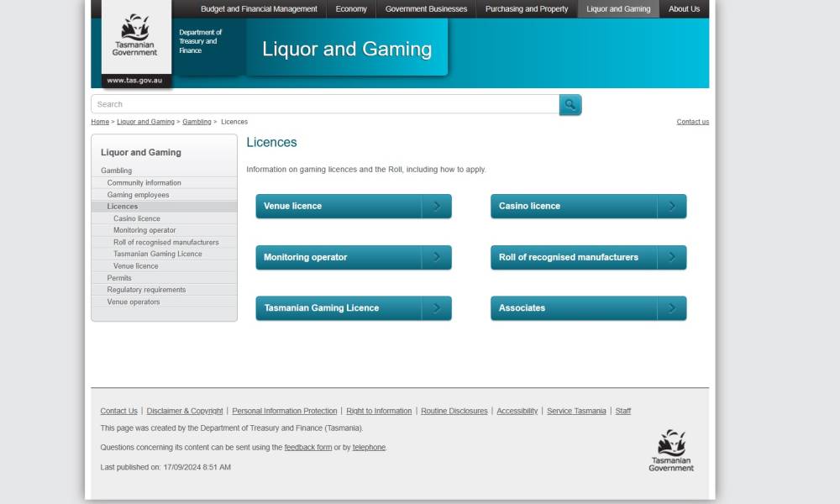Click the arrow on Monitoring operator tile

[436, 258]
